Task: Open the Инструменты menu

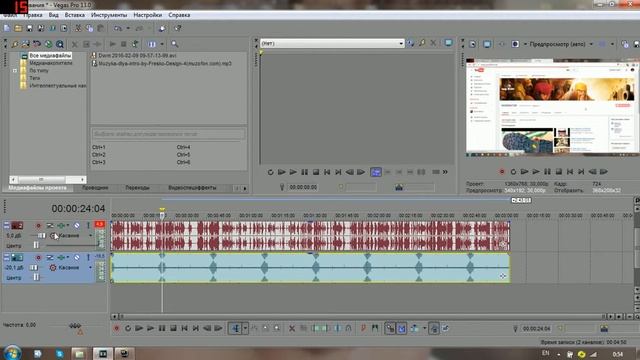Action: [x=109, y=15]
